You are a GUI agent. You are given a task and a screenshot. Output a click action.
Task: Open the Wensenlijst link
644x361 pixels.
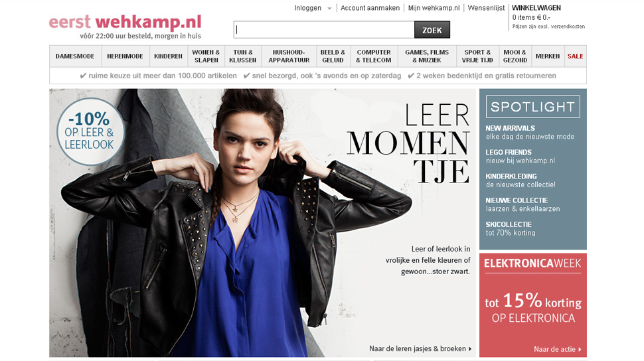486,8
